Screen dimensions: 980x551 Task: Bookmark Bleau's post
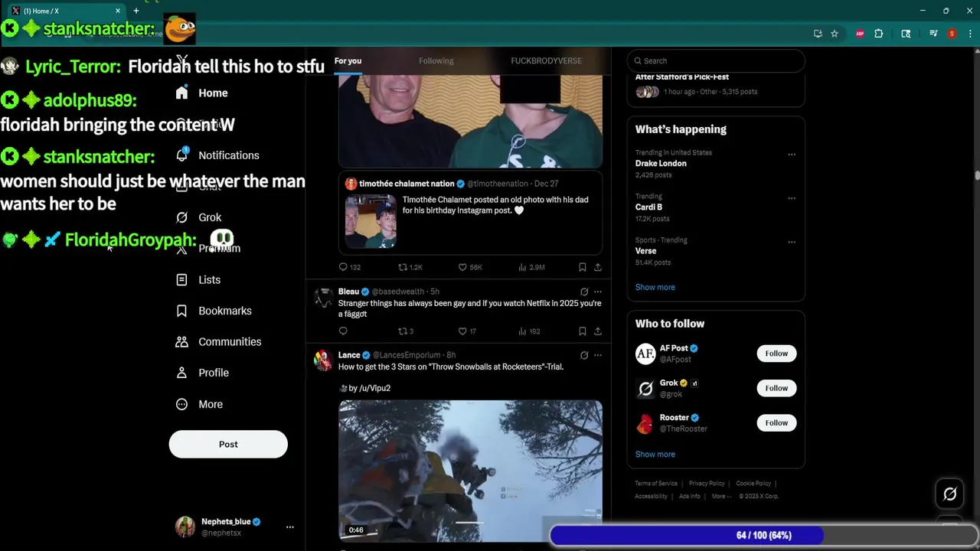point(582,331)
